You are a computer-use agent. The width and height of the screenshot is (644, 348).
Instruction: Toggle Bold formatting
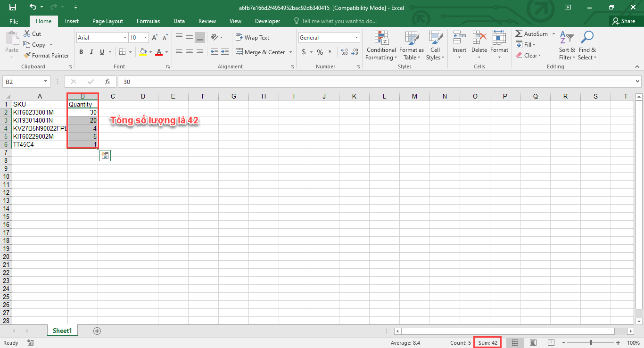point(81,52)
